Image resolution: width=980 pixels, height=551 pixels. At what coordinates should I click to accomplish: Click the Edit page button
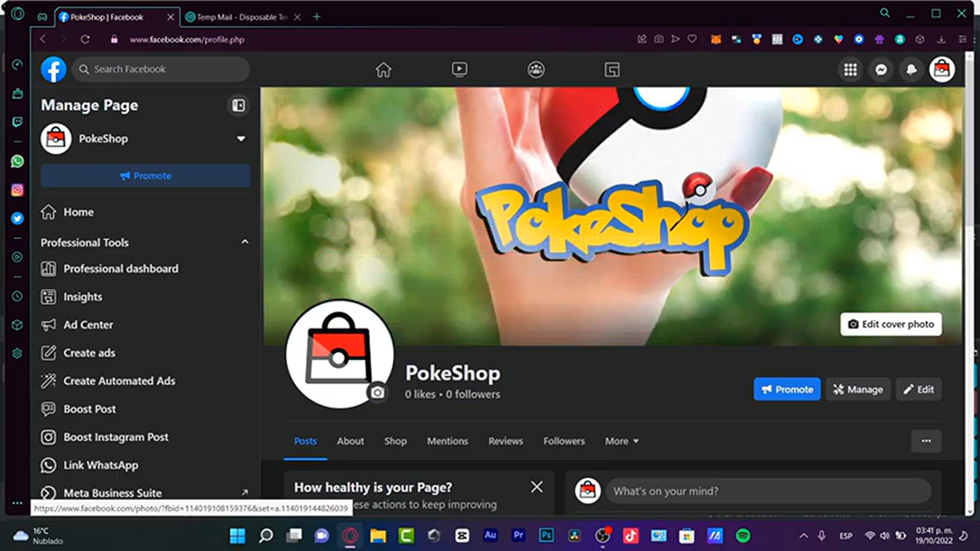(x=919, y=389)
